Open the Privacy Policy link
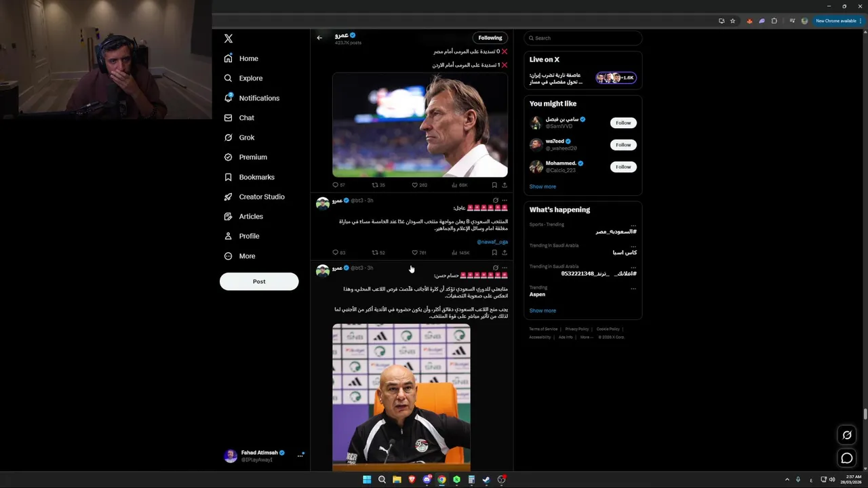 577,329
